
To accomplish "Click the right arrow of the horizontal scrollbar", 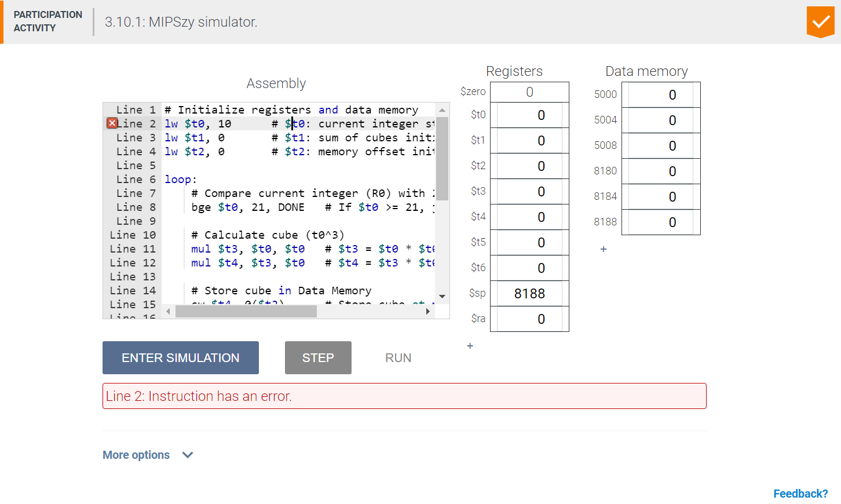I will pyautogui.click(x=428, y=311).
